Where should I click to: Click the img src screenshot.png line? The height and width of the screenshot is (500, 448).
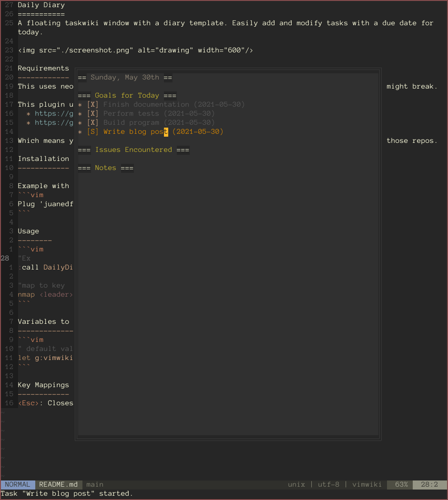[136, 50]
